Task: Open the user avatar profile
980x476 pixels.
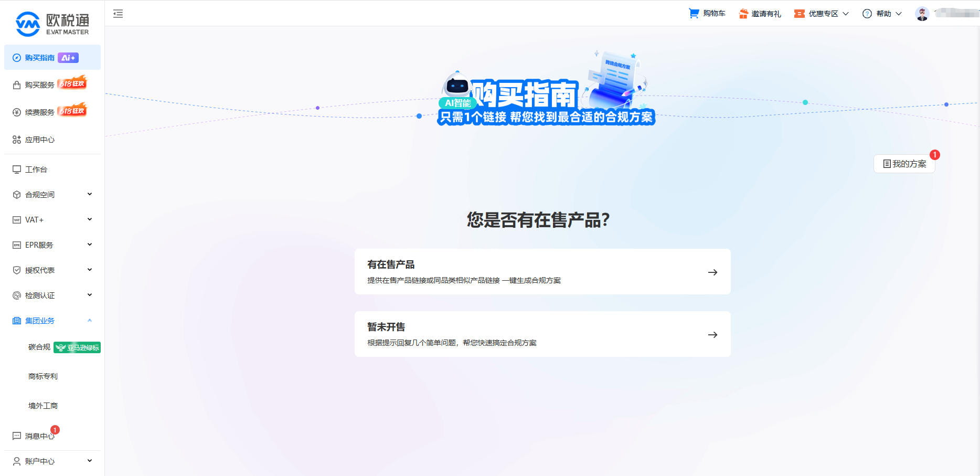Action: (x=922, y=14)
